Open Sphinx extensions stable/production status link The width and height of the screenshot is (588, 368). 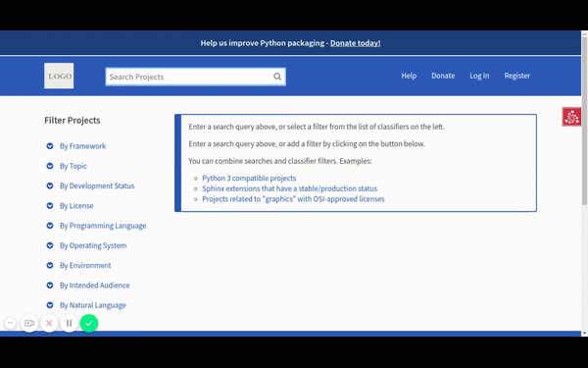click(x=289, y=188)
